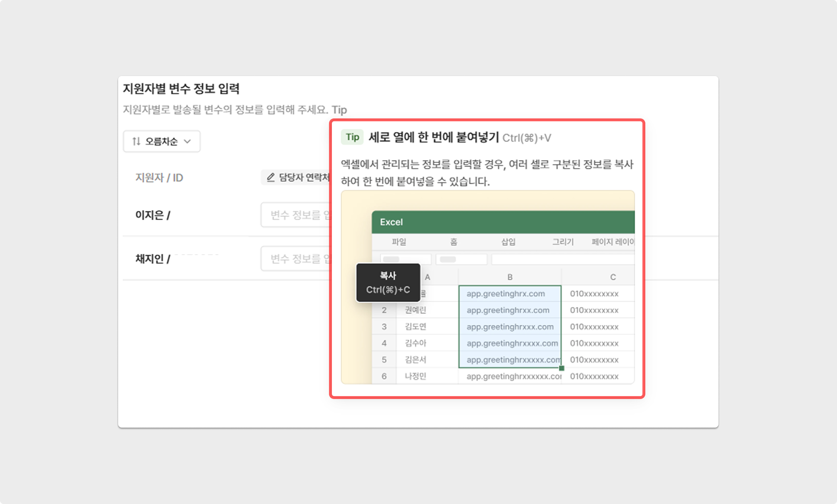Viewport: 837px width, 504px height.
Task: Click the green Tip badge in the popup
Action: [x=352, y=137]
